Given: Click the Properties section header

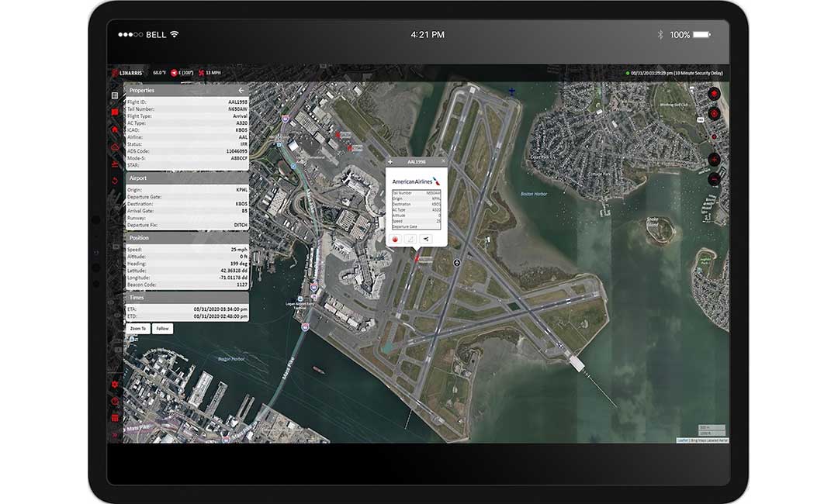Looking at the screenshot, I should click(186, 90).
